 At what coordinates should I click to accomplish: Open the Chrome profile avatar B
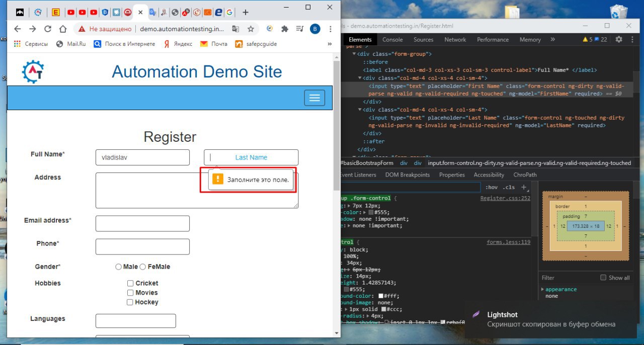[x=315, y=29]
